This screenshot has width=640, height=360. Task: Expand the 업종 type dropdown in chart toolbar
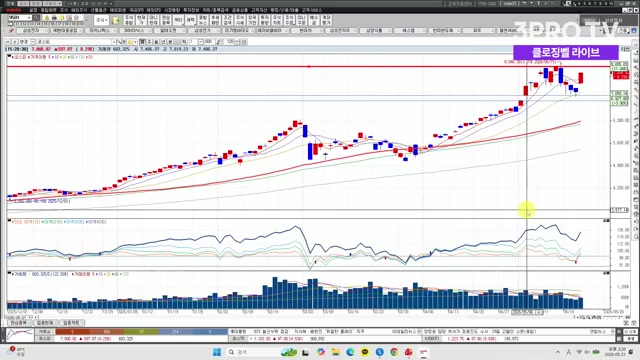33,42
